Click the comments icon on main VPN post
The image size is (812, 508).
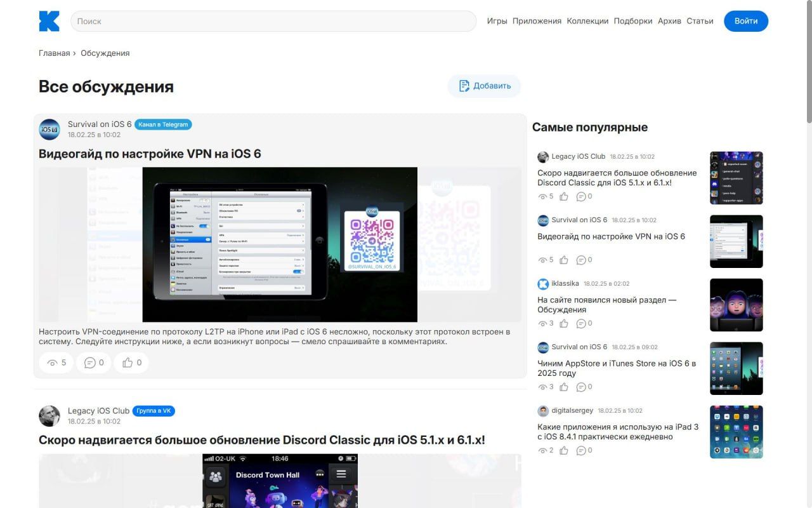tap(94, 363)
